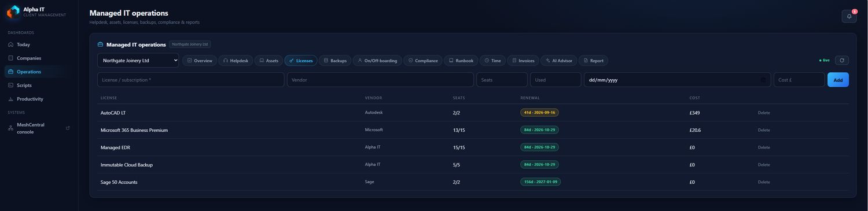Click the MeshCentral console network icon
The image size is (868, 211).
pos(10,128)
